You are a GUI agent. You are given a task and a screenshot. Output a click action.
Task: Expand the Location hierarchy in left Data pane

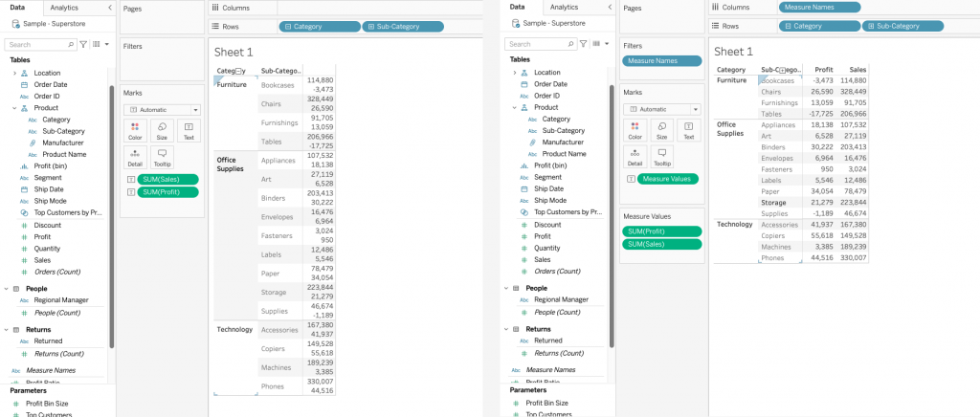(x=14, y=73)
